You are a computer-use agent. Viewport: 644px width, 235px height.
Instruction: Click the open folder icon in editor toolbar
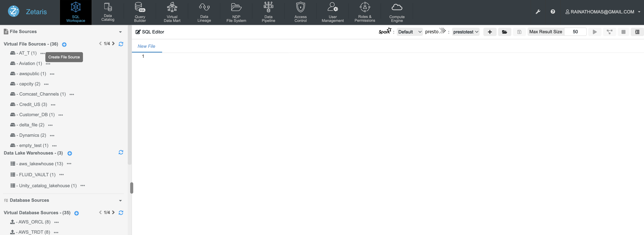click(x=504, y=32)
